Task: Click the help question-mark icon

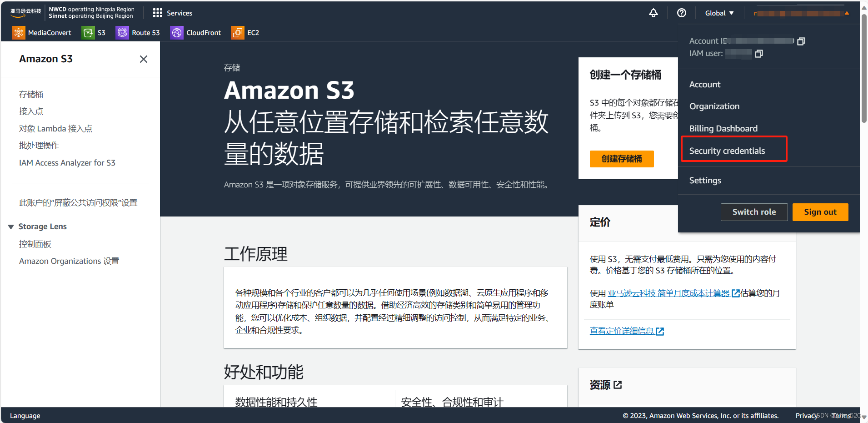Action: (x=681, y=13)
